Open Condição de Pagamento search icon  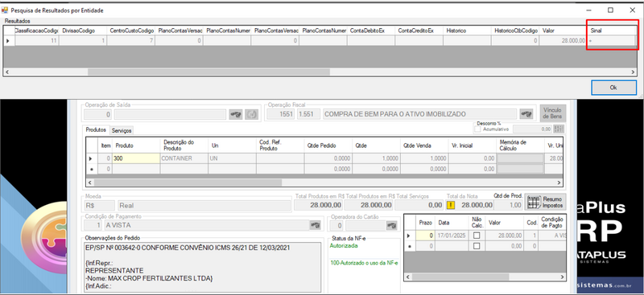pos(315,225)
